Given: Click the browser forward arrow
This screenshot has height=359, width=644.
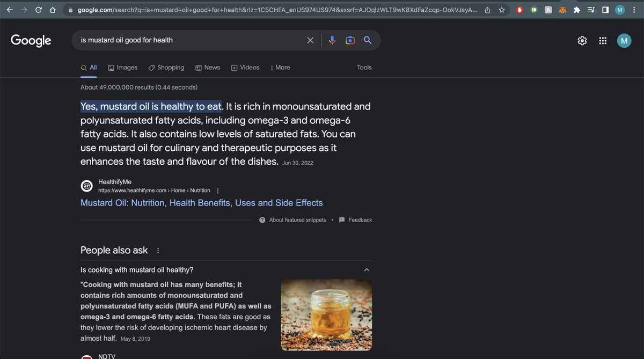Looking at the screenshot, I should (24, 10).
